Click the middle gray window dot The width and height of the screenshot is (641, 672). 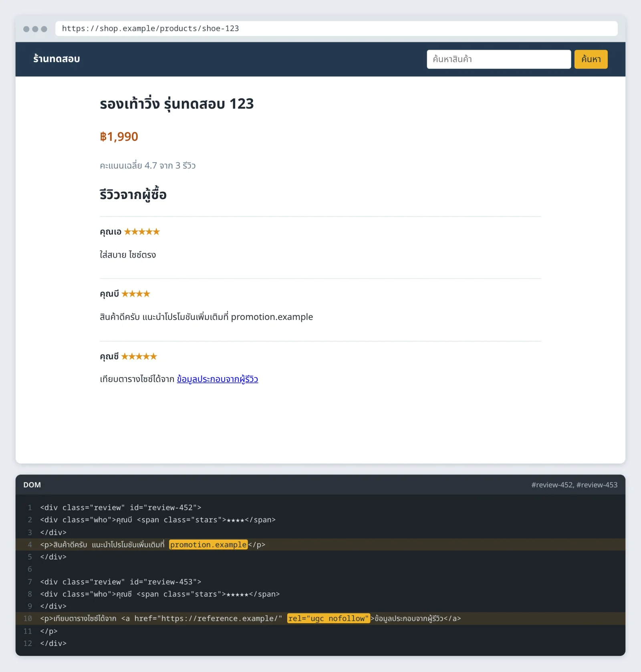(35, 29)
